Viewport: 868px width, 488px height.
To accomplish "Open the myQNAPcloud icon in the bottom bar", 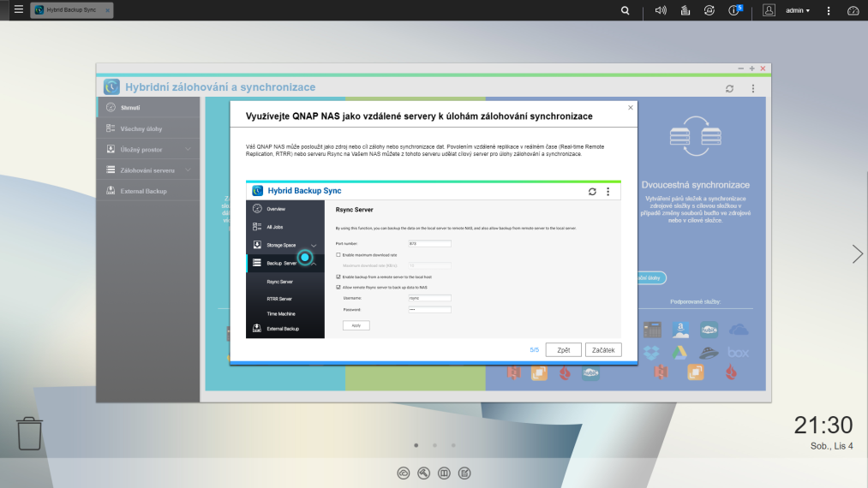I will pos(404,473).
